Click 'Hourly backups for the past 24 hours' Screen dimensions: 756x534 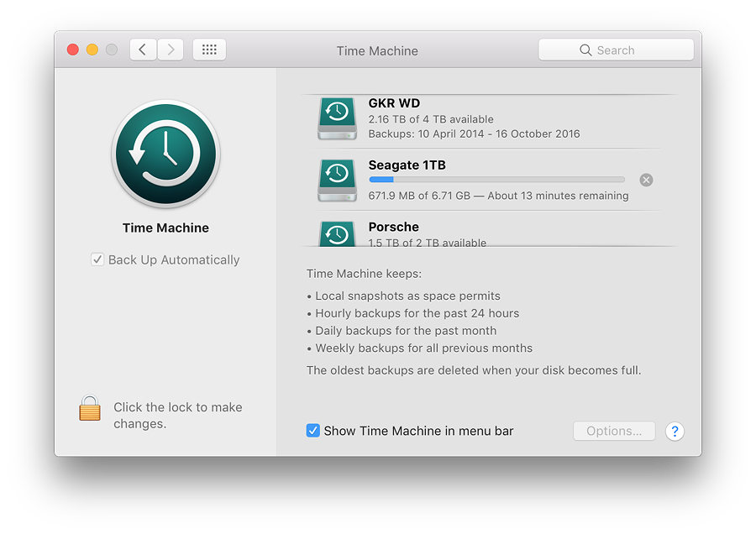pos(417,313)
